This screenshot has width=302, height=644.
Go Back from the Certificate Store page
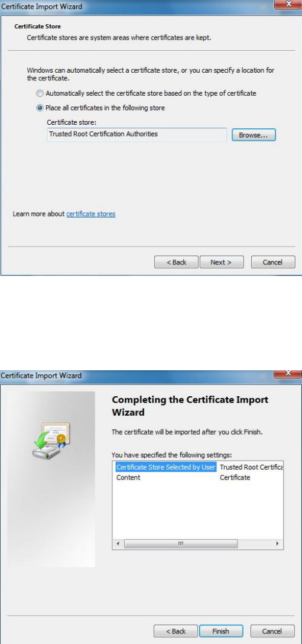coord(176,262)
